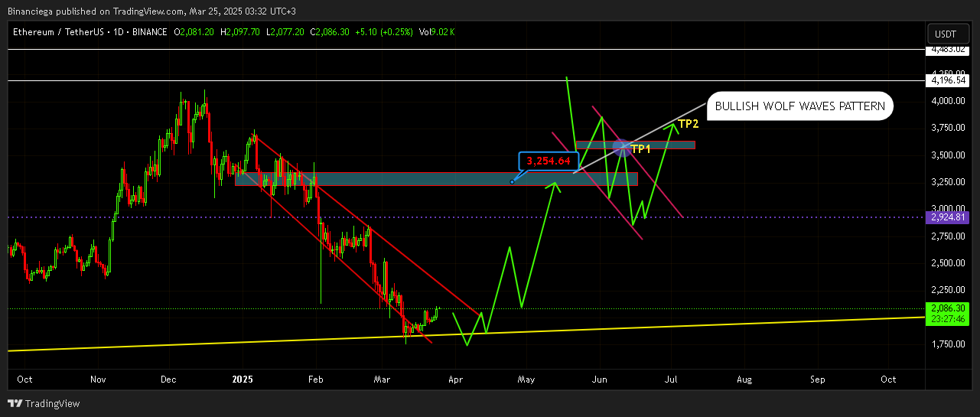Image resolution: width=980 pixels, height=417 pixels.
Task: Click the TP2 text label on chart
Action: click(689, 124)
